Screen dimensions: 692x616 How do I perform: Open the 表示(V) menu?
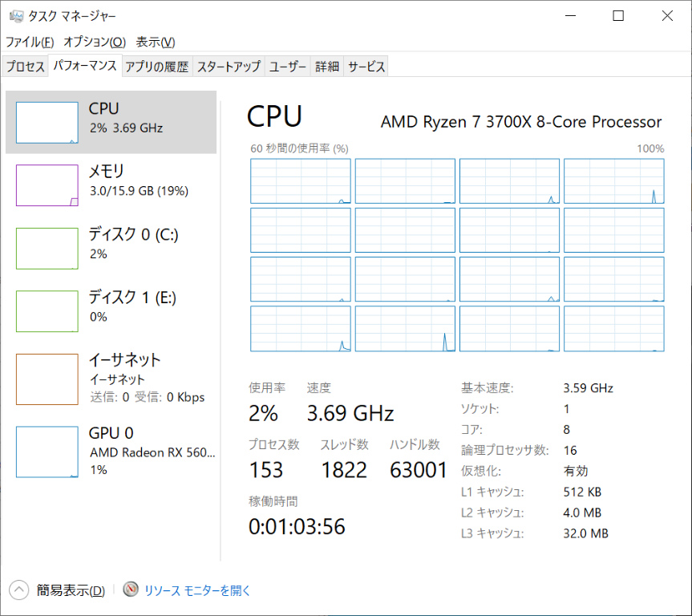(x=156, y=42)
